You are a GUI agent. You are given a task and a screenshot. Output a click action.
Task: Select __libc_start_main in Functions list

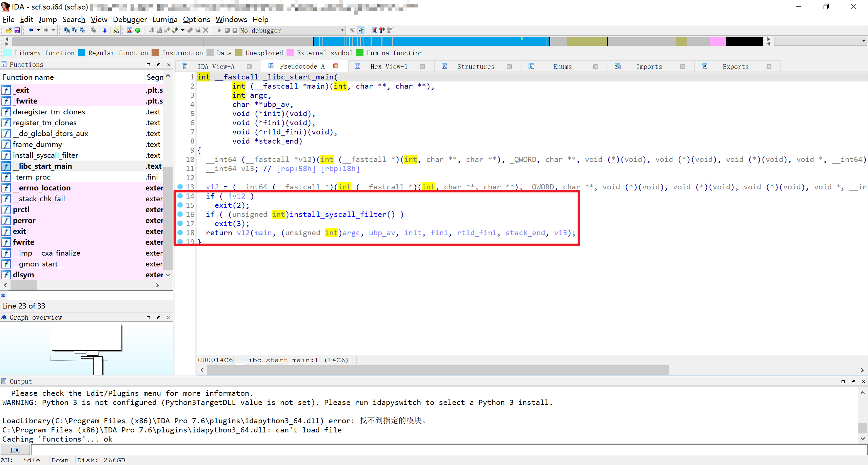(x=81, y=166)
